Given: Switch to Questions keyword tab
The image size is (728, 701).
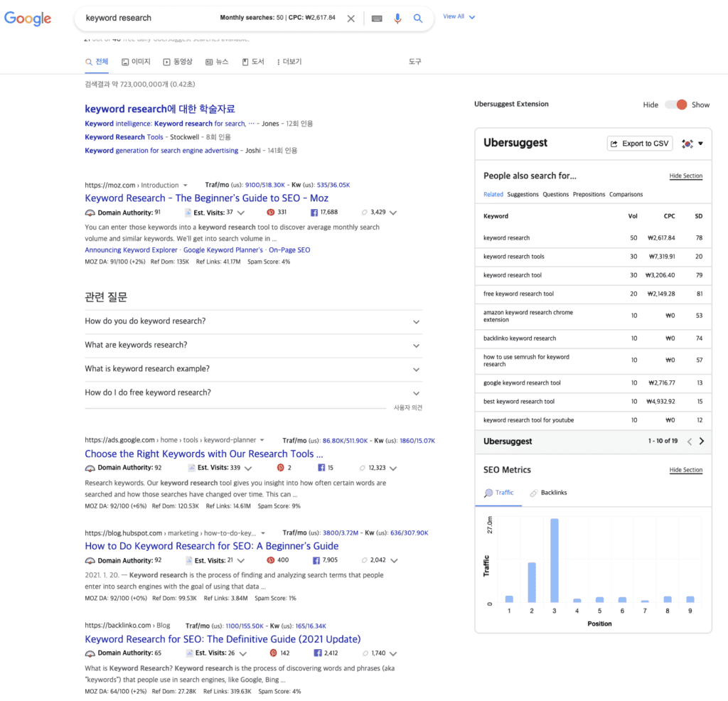Looking at the screenshot, I should 556,195.
